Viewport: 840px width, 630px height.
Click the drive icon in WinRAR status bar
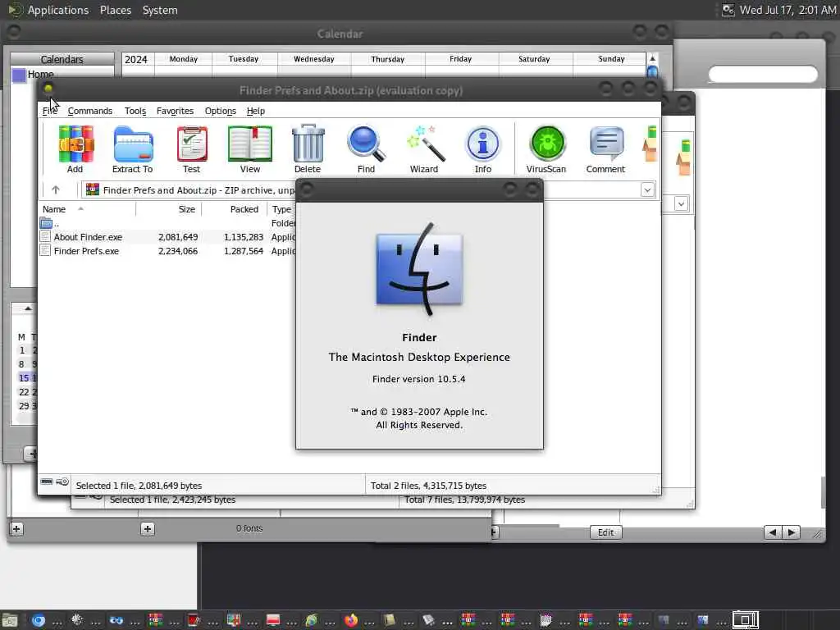coord(47,482)
